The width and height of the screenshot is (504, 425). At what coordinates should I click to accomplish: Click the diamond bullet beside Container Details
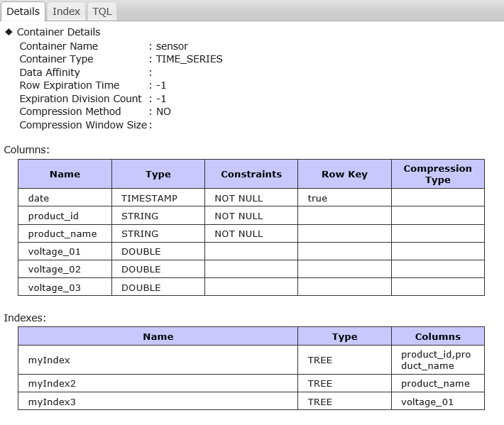point(9,32)
